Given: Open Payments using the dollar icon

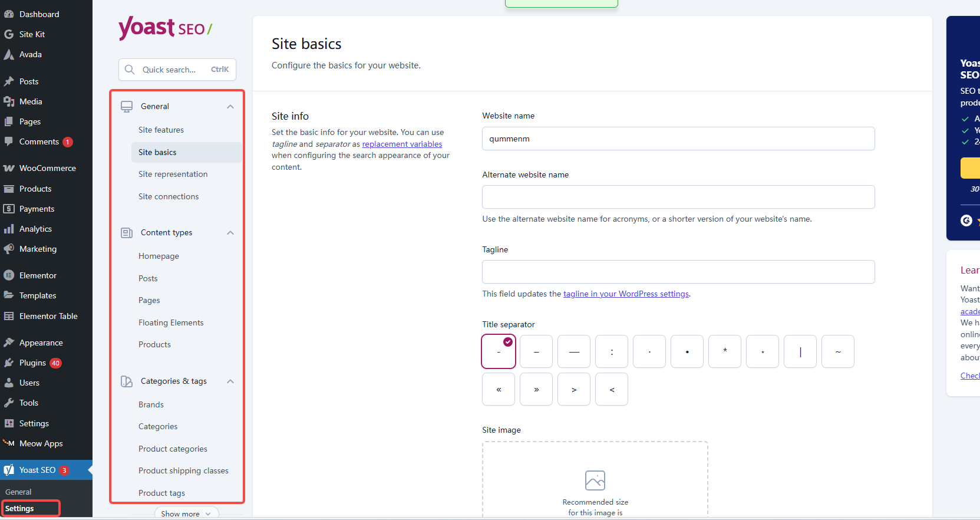Looking at the screenshot, I should 9,209.
